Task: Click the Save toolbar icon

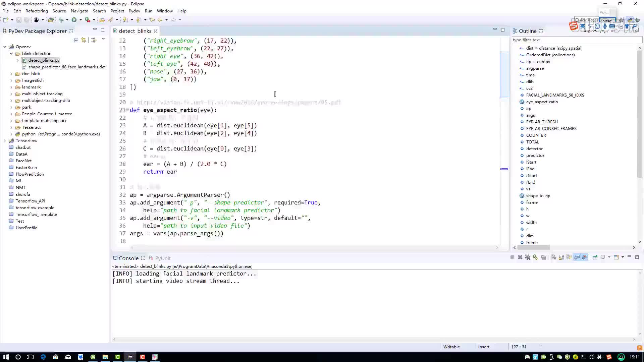Action: click(19, 20)
